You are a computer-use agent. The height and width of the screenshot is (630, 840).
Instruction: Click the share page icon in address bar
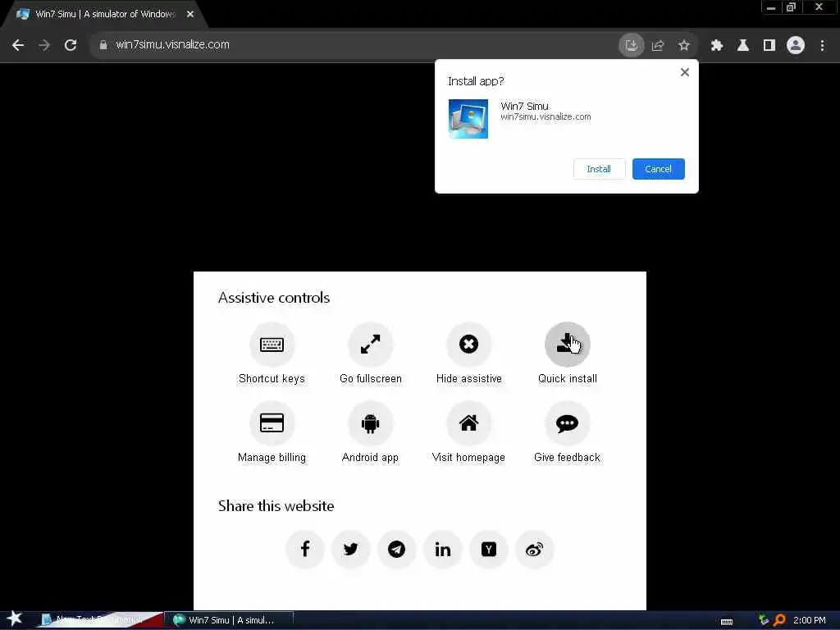click(658, 45)
